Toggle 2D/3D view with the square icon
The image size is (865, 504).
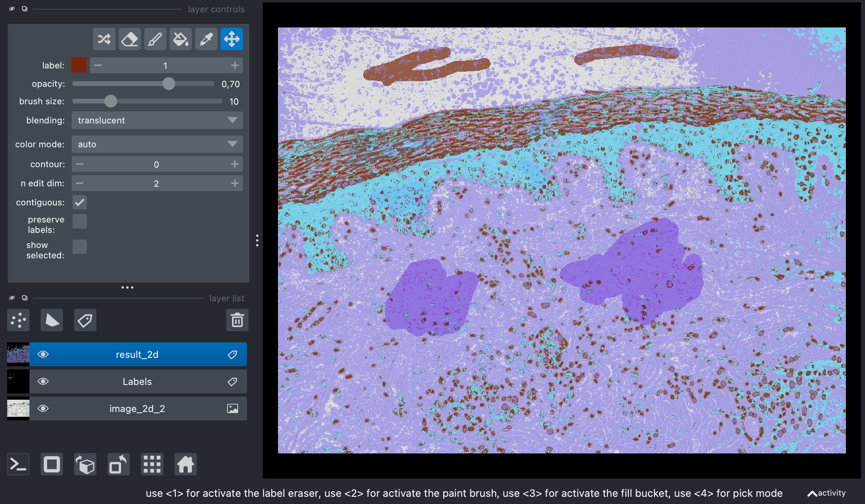(52, 464)
